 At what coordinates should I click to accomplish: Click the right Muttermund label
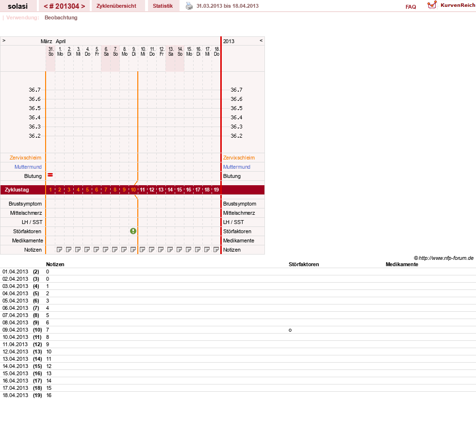[237, 167]
